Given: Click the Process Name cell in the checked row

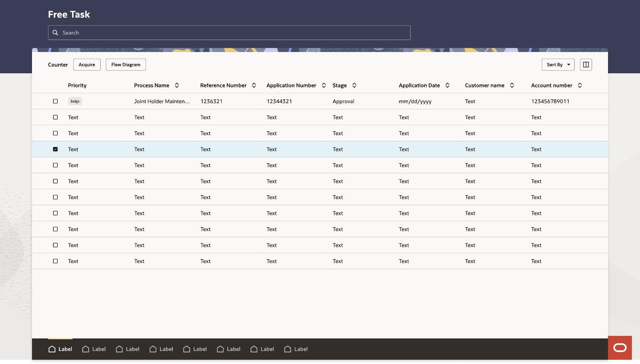Looking at the screenshot, I should [140, 149].
